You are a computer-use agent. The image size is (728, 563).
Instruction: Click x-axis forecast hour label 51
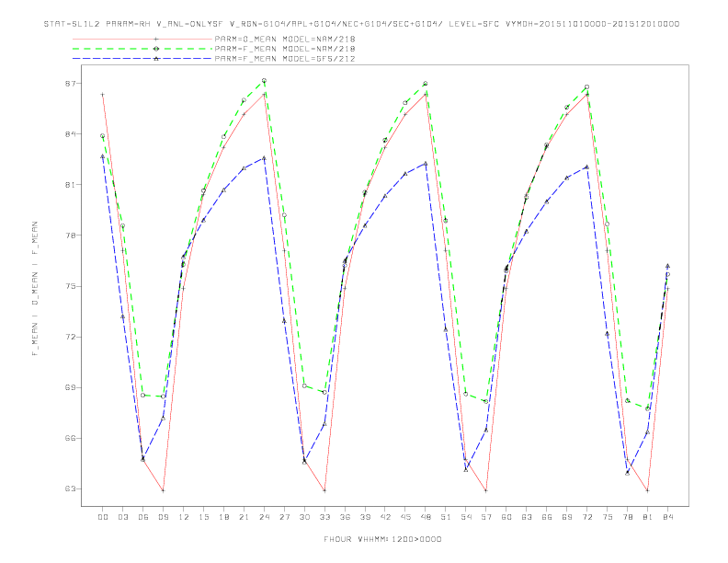446,517
